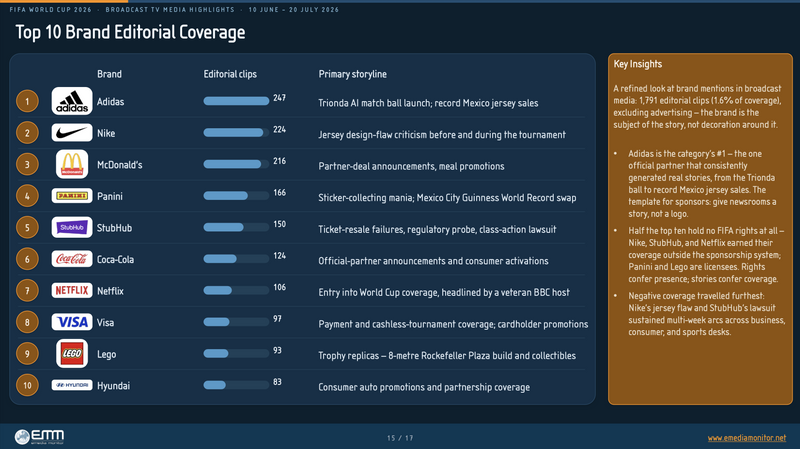The image size is (800, 449).
Task: Click the StubHub purple logo
Action: (72, 228)
